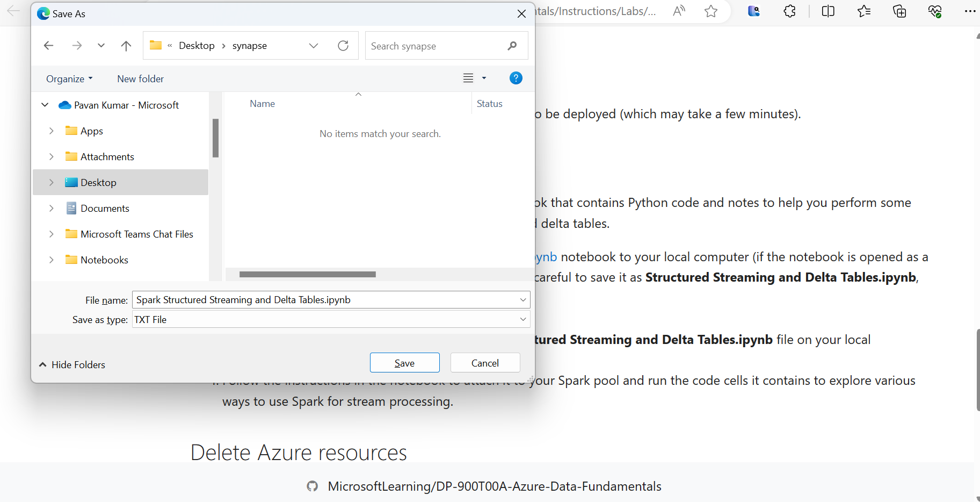Click the Up one level arrow
This screenshot has width=980, height=502.
(126, 46)
